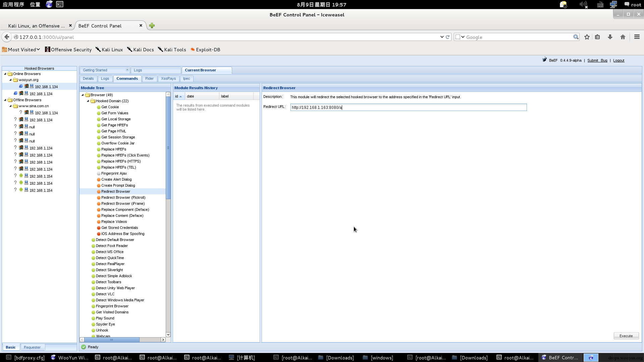Open the 位置 places menu
This screenshot has height=362, width=644.
(x=35, y=4)
